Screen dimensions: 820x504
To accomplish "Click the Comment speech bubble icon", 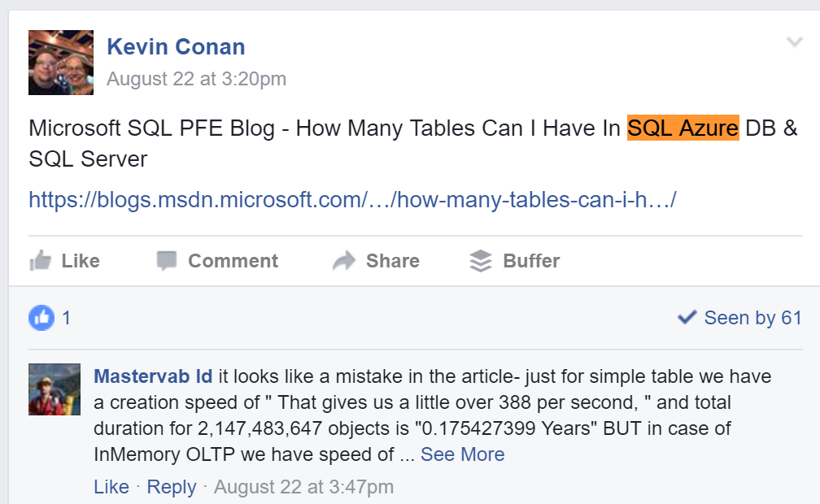I will (x=167, y=261).
